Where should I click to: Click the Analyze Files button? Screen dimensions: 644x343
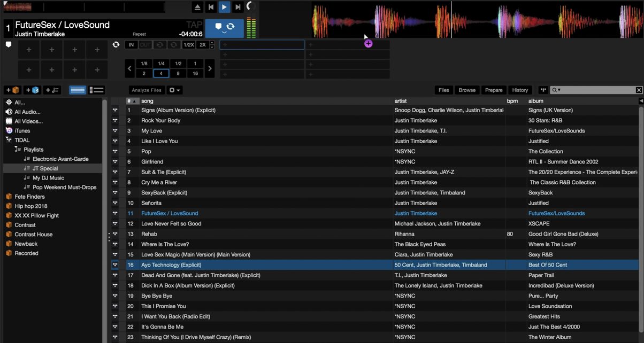[x=147, y=90]
